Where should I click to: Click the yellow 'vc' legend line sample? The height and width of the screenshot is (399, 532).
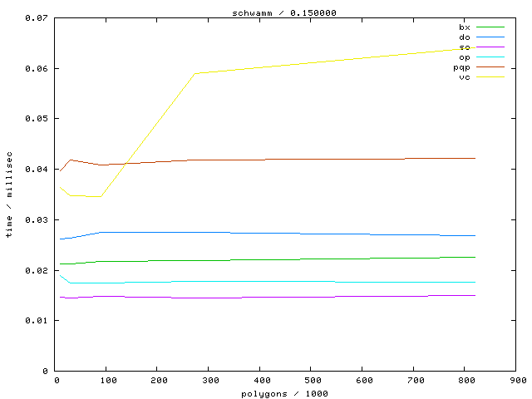[490, 77]
